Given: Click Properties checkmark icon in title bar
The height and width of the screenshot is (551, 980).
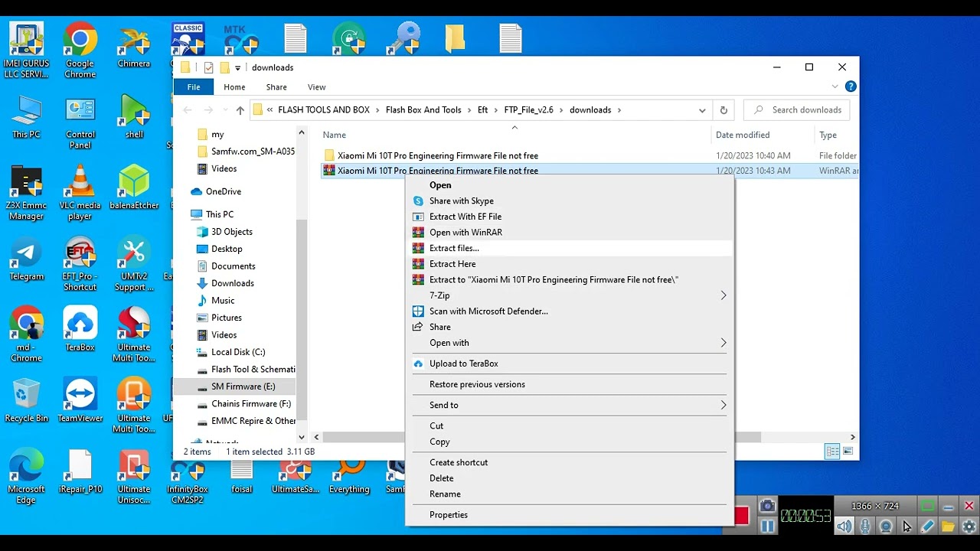Looking at the screenshot, I should coord(208,67).
